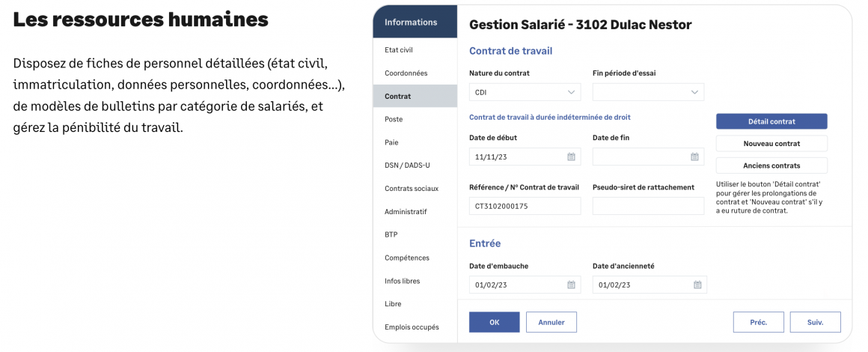Open the Compétences sidebar item
The height and width of the screenshot is (352, 868).
point(406,258)
